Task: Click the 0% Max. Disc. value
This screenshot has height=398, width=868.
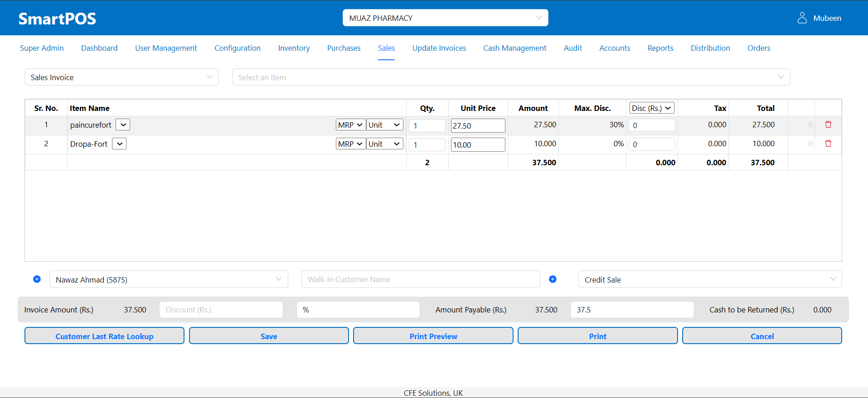Action: tap(619, 144)
